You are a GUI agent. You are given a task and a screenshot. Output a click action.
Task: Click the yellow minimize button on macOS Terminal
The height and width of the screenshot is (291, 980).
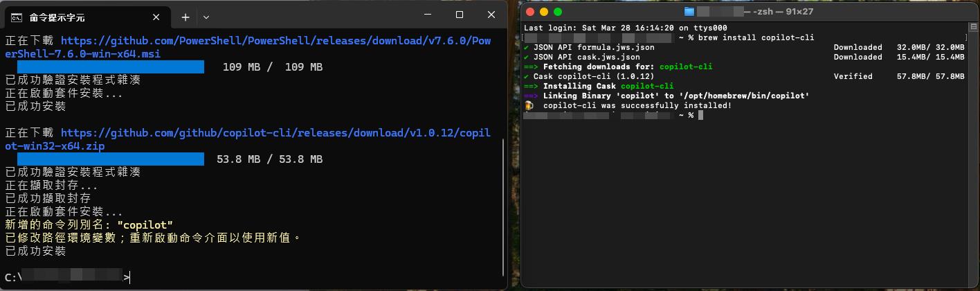[544, 12]
